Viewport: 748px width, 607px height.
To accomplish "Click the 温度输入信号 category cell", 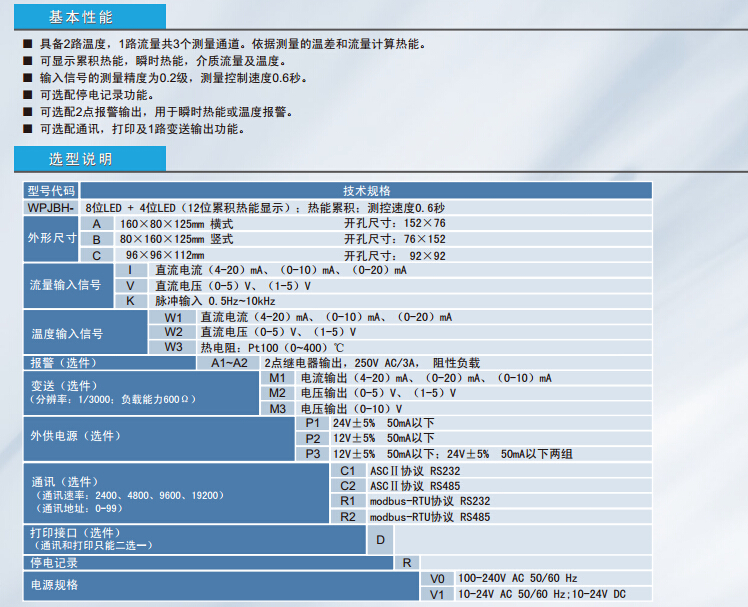I will [66, 332].
